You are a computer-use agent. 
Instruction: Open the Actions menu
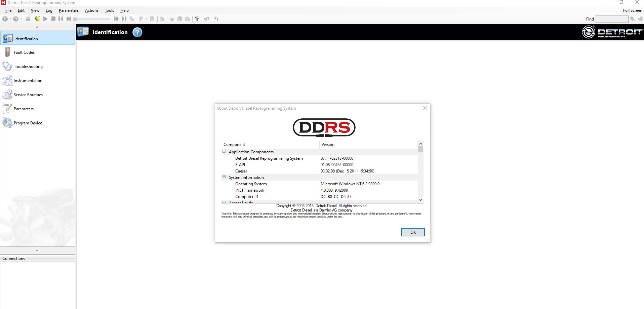(91, 10)
